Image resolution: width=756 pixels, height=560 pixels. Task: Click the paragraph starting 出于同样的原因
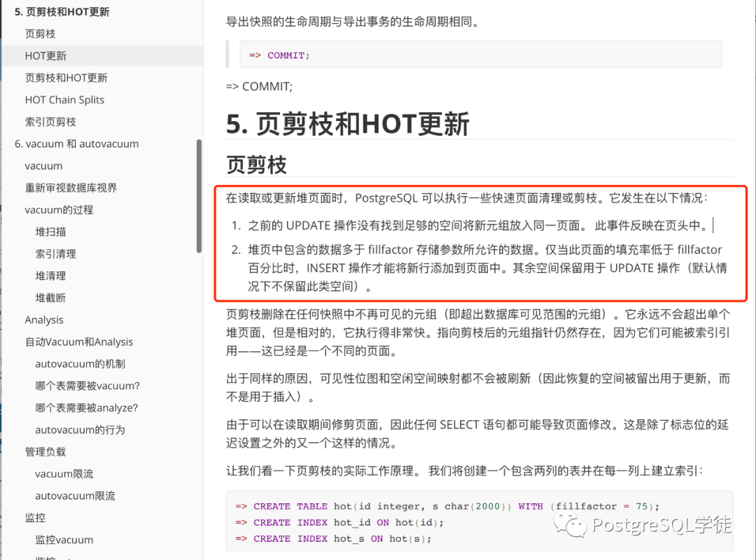coord(478,388)
